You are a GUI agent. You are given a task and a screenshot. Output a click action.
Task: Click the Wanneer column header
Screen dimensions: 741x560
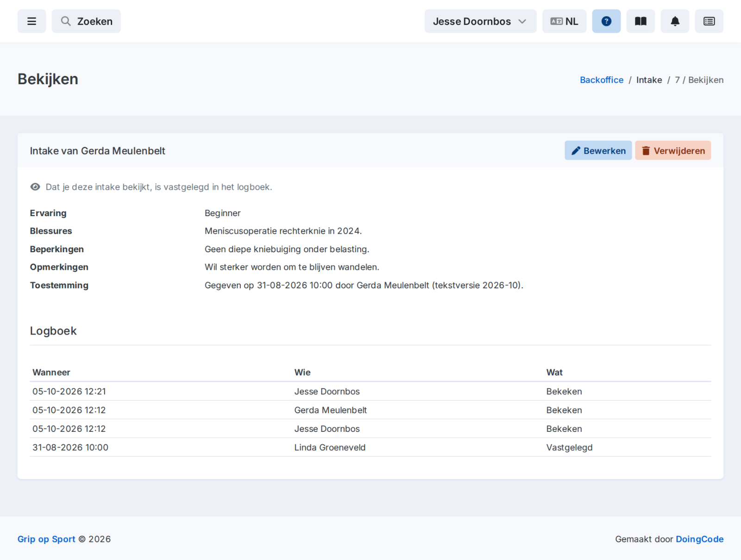coord(51,373)
